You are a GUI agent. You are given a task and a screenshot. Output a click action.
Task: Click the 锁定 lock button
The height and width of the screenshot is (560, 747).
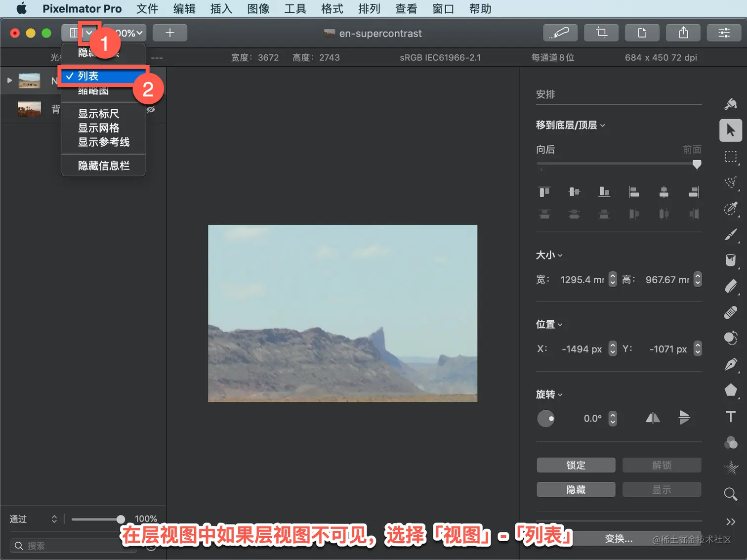pos(576,465)
